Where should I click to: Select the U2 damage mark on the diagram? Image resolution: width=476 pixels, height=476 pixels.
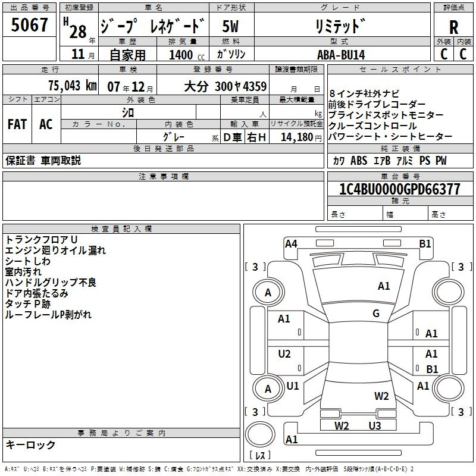[x=284, y=354]
